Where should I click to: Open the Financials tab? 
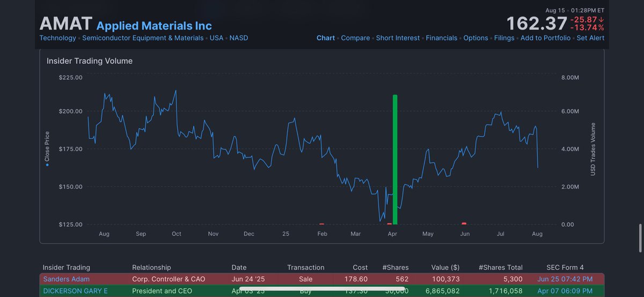[x=442, y=38]
